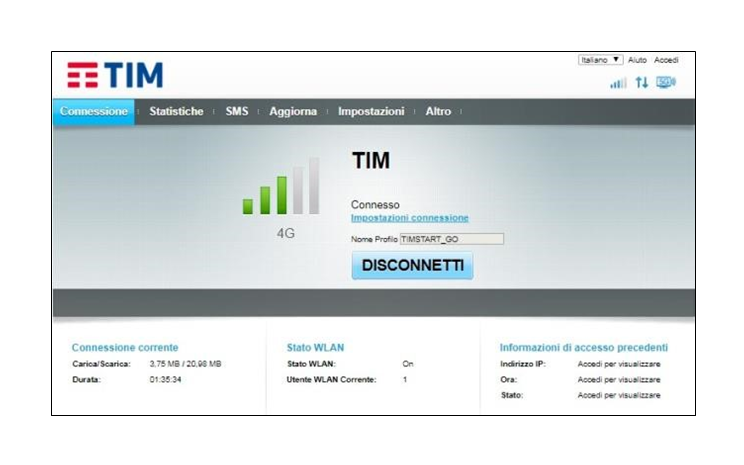Open the SMS tab

237,112
